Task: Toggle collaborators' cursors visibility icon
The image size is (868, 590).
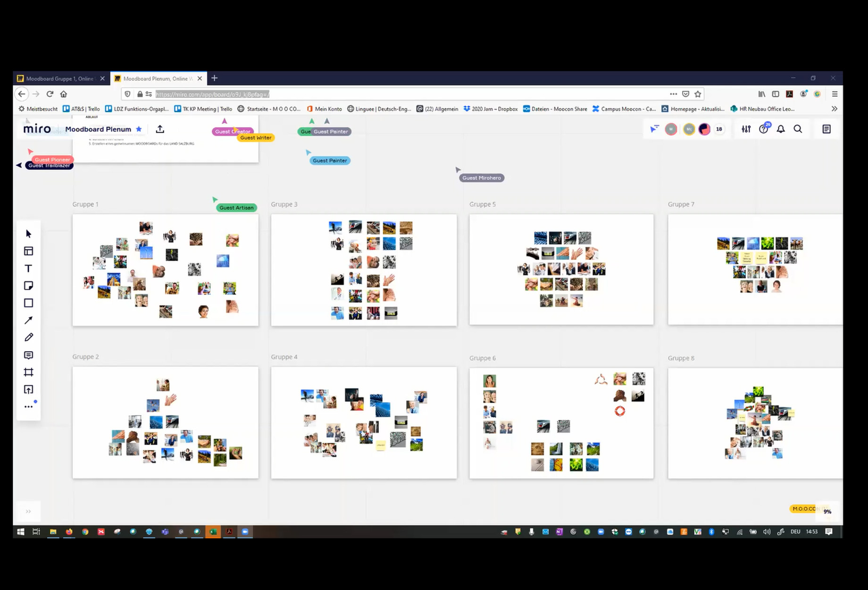Action: pyautogui.click(x=654, y=129)
